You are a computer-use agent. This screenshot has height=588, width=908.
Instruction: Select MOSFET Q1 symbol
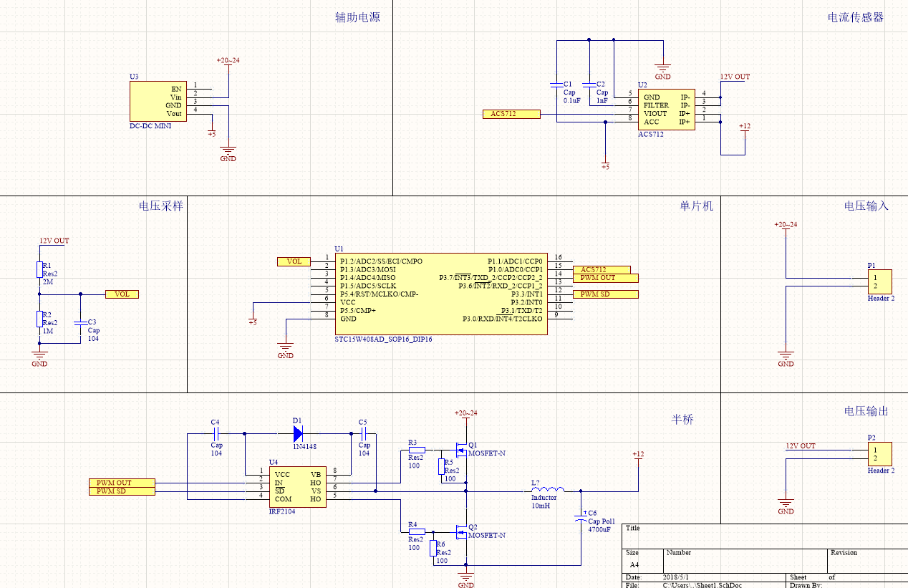click(461, 450)
